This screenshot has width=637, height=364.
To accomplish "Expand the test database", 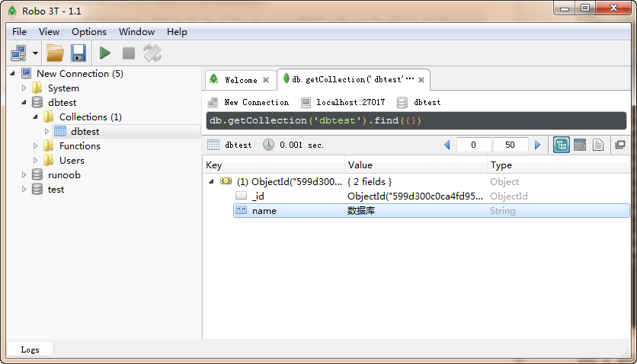I will [x=24, y=190].
